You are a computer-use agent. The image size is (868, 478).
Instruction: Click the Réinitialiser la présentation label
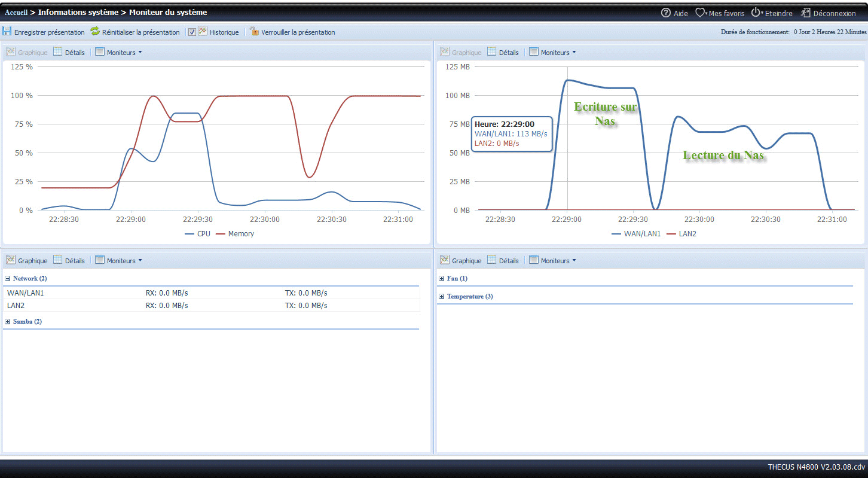141,32
